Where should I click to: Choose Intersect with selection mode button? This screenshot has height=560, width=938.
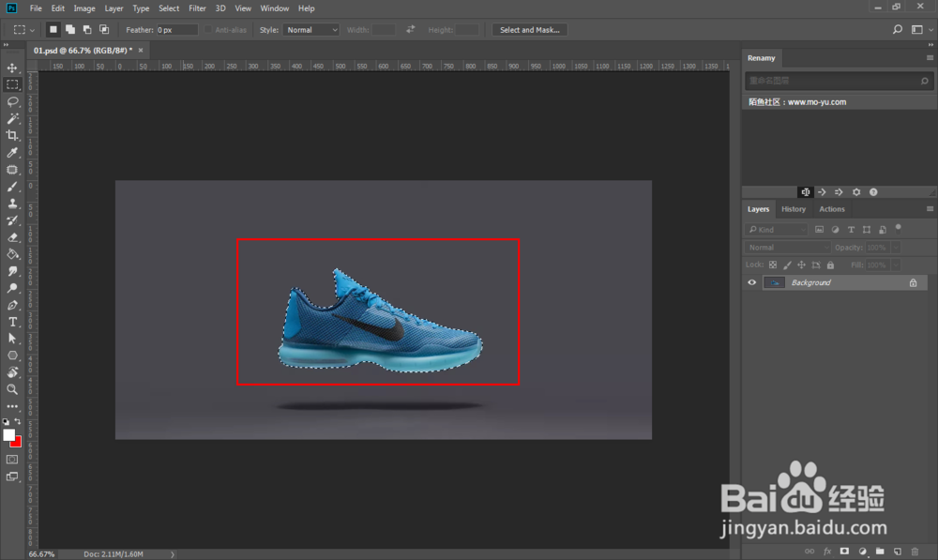click(x=104, y=29)
